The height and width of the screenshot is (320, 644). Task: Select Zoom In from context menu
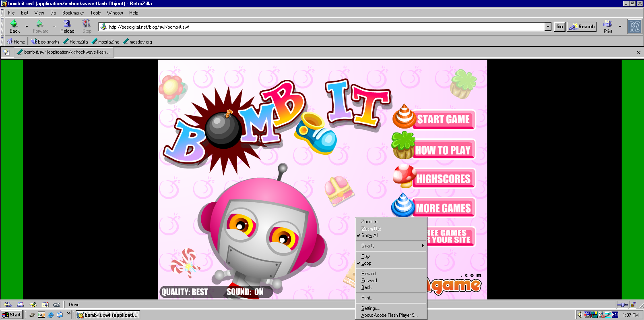tap(369, 222)
